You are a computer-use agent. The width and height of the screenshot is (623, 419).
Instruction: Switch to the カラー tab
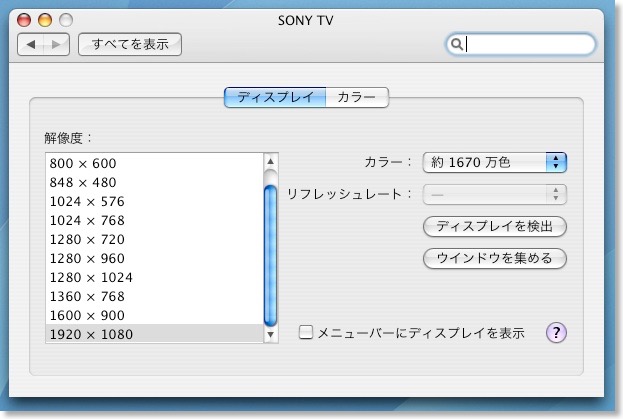coord(357,97)
